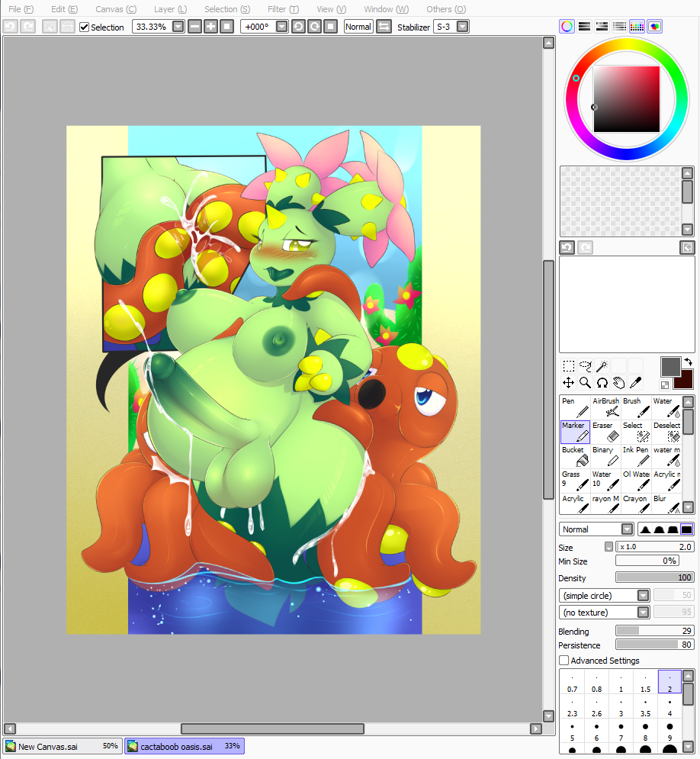Enable the Advanced Settings checkbox

click(x=564, y=661)
